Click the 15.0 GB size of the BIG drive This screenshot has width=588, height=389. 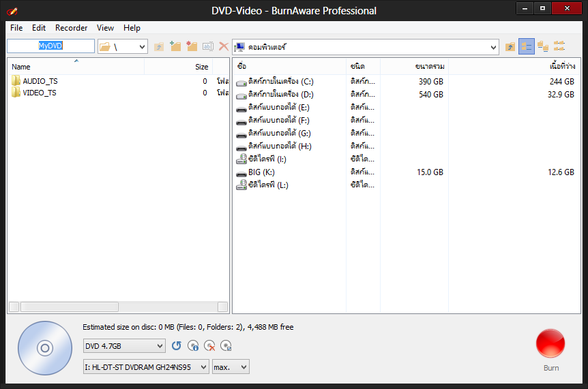pos(430,172)
